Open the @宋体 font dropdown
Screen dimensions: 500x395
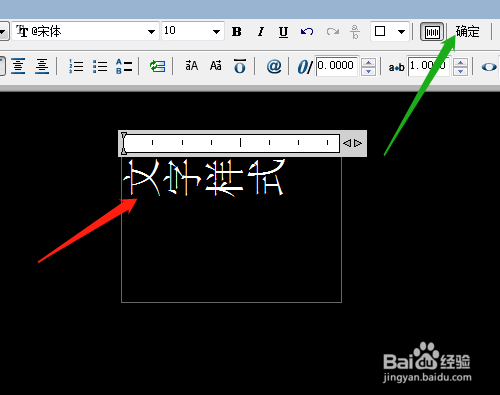point(151,32)
